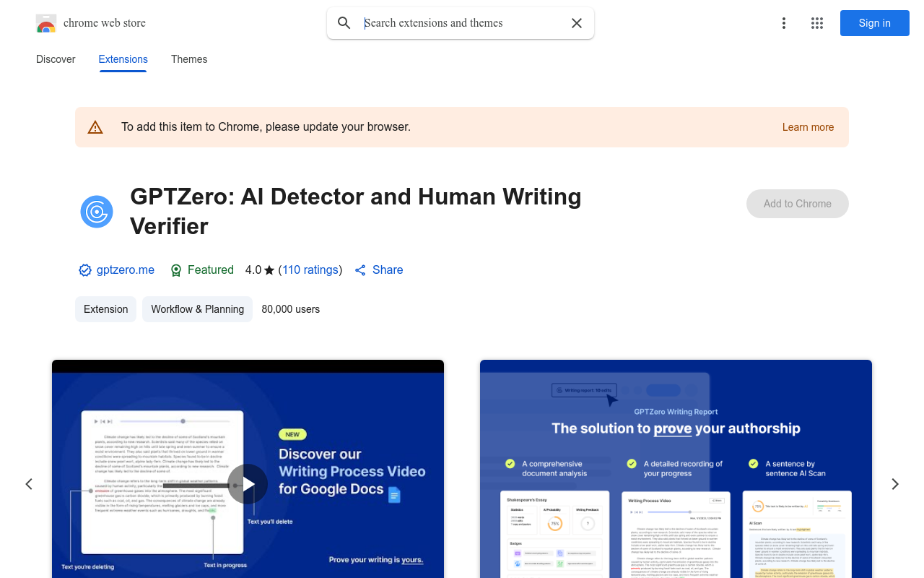The width and height of the screenshot is (924, 578).
Task: Click the 'please update your browser' banner message
Action: (x=266, y=127)
